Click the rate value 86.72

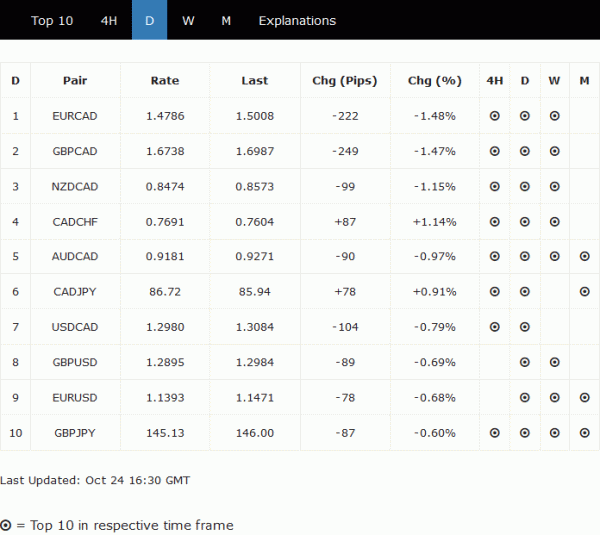165,292
